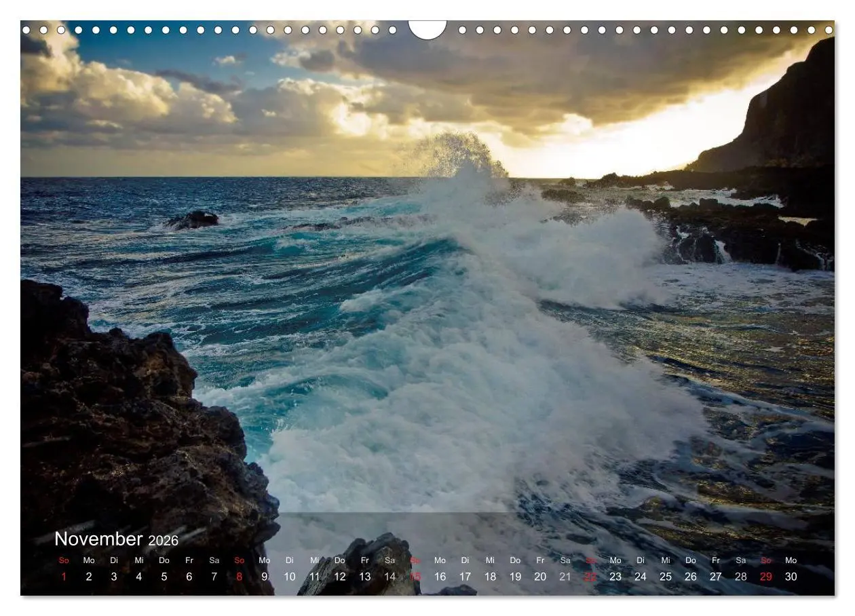
Task: Select date 17 in the calendar row
Action: point(465,577)
